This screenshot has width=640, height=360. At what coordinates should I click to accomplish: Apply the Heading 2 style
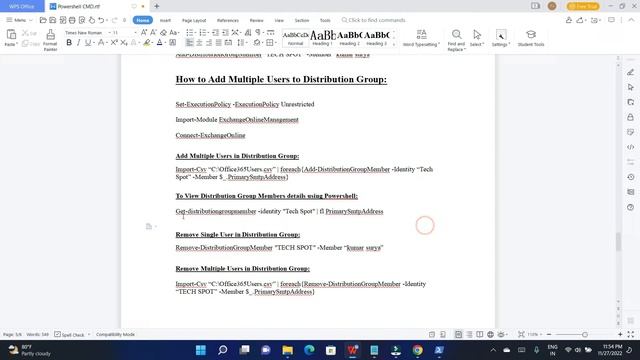(349, 38)
